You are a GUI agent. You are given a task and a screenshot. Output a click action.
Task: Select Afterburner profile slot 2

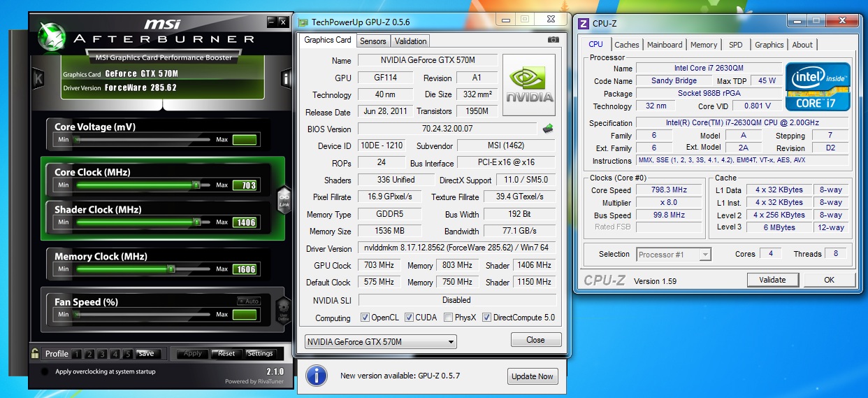tap(90, 354)
